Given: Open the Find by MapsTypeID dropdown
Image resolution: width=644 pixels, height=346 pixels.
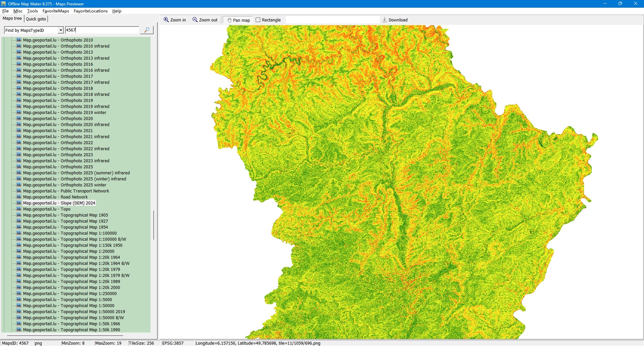Looking at the screenshot, I should (x=61, y=30).
